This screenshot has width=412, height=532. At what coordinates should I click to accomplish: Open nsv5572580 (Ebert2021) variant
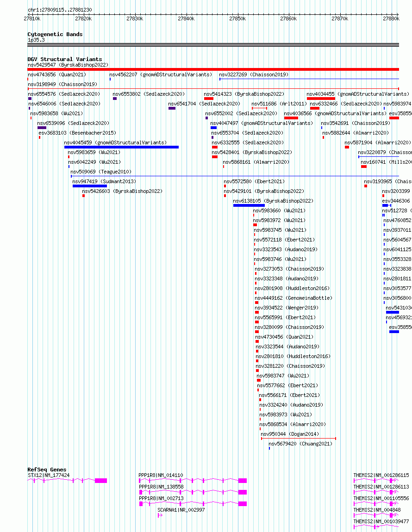point(255,181)
